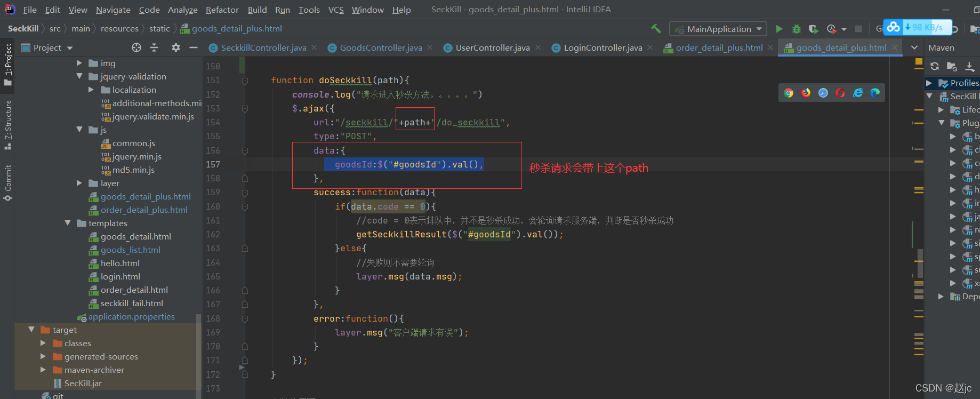Screen dimensions: 980x399
Task: Click Maven generate sources icon
Action: coord(952,66)
